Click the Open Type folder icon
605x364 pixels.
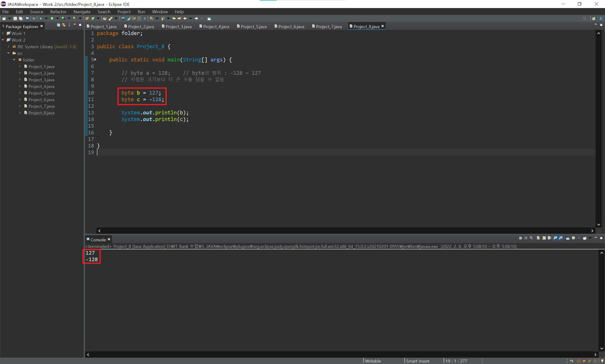105,18
